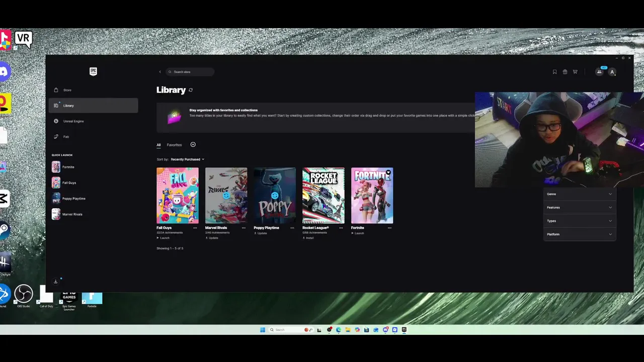This screenshot has height=362, width=644.
Task: Select Library in the sidebar
Action: [x=94, y=106]
